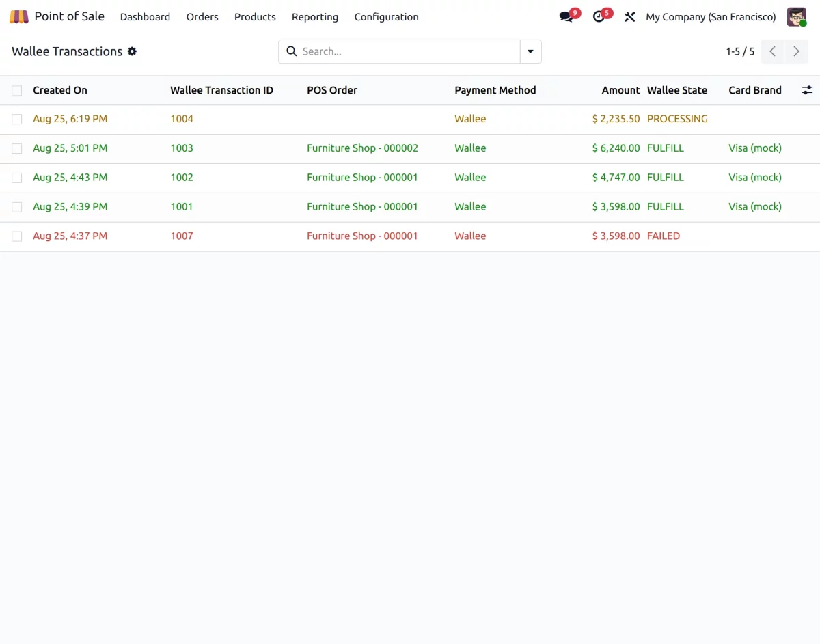This screenshot has height=644, width=820.
Task: Go to the previous page arrow
Action: click(772, 51)
